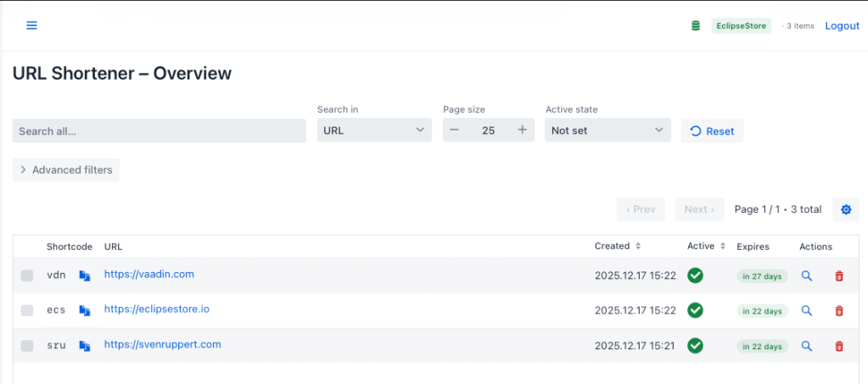This screenshot has width=868, height=384.
Task: Click the EclipseStore badge
Action: pyautogui.click(x=741, y=25)
